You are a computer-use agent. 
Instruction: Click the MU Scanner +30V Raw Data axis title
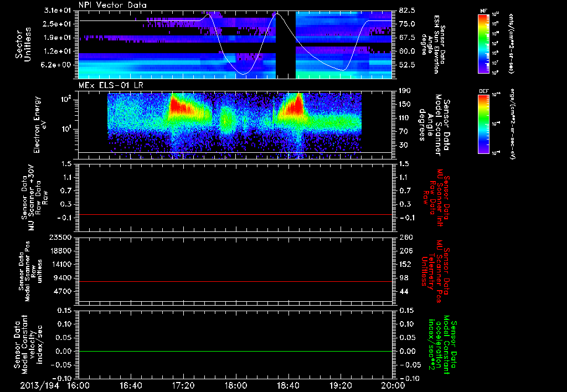pos(35,198)
